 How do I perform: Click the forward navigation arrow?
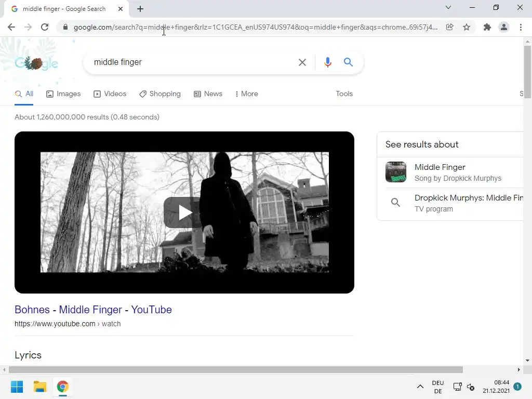click(28, 27)
